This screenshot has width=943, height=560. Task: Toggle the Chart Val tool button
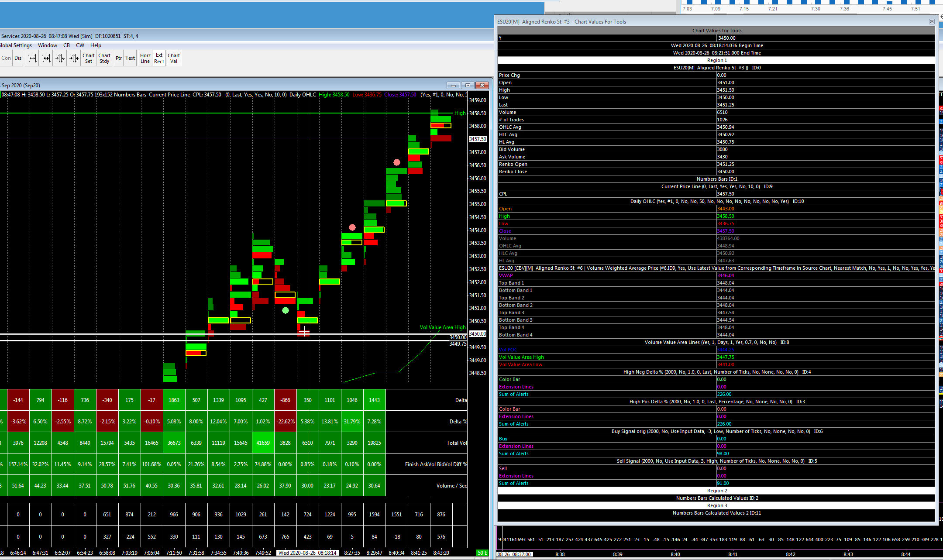(174, 58)
